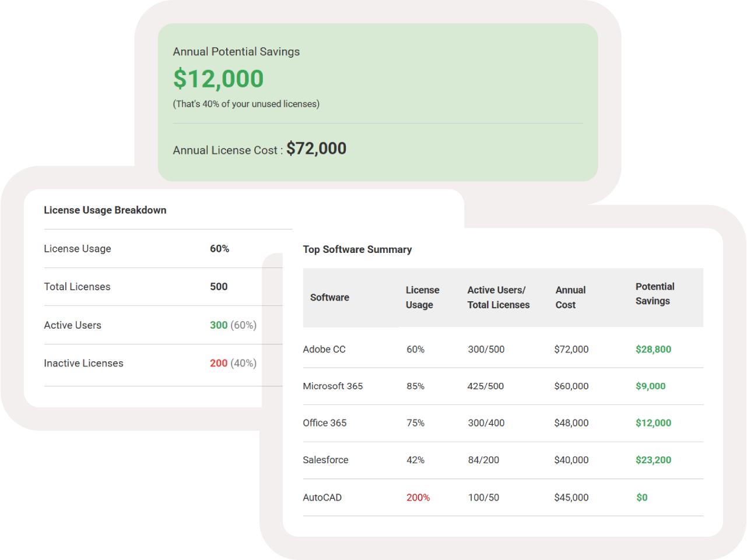Click the License Usage row label

[x=78, y=249]
